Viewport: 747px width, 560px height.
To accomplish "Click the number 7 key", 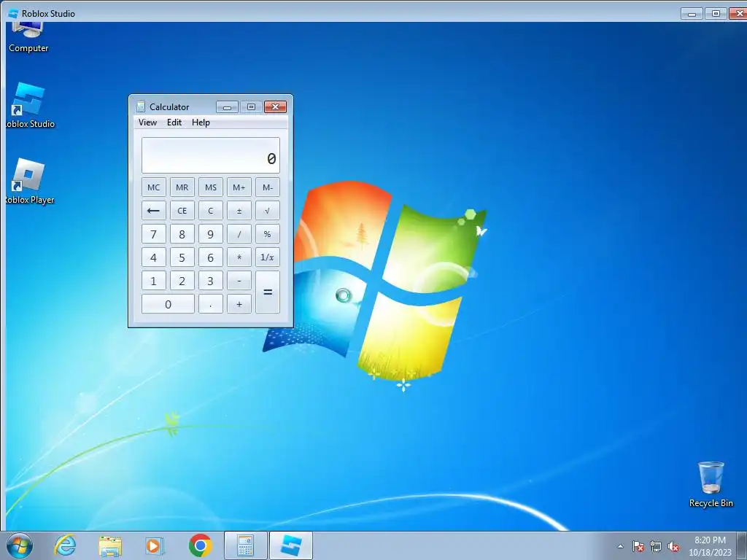I will [x=153, y=234].
